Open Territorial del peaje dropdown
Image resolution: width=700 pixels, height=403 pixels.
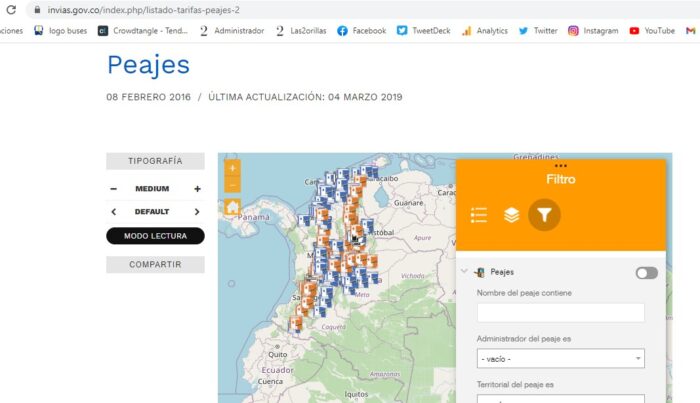[561, 399]
